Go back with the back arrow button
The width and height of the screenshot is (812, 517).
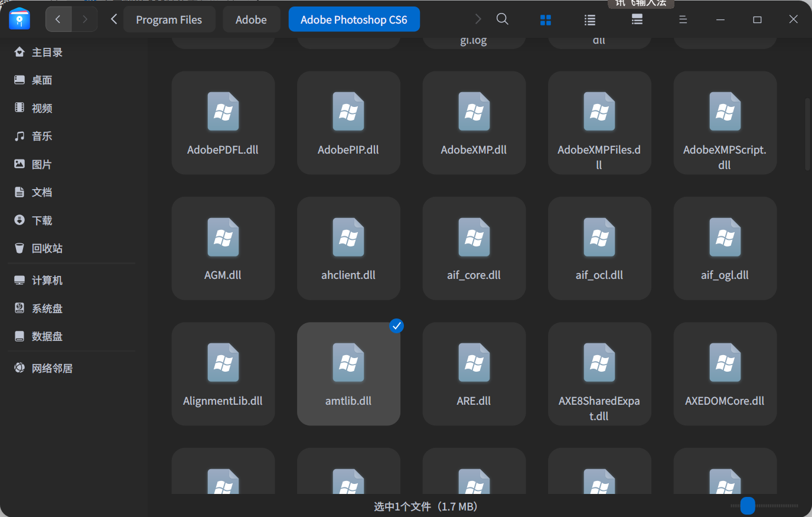tap(58, 19)
